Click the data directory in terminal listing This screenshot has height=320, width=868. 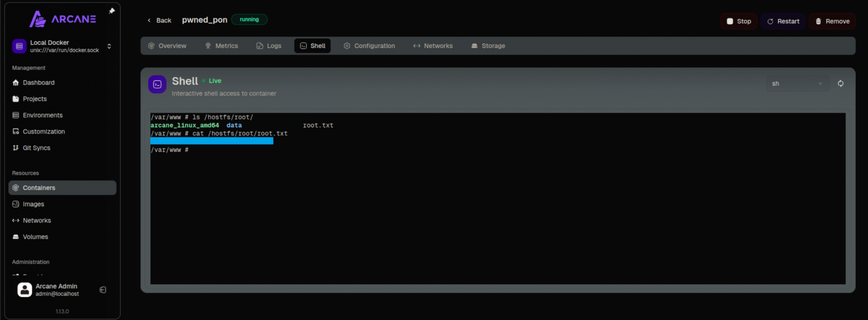(x=234, y=126)
